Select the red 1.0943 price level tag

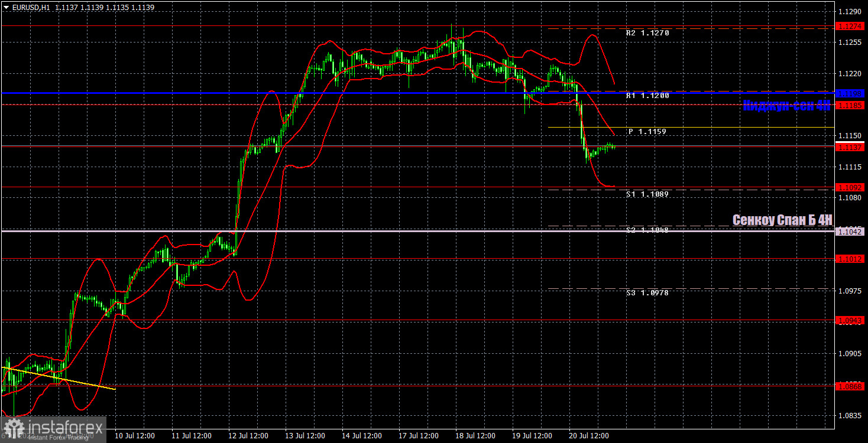coord(850,320)
